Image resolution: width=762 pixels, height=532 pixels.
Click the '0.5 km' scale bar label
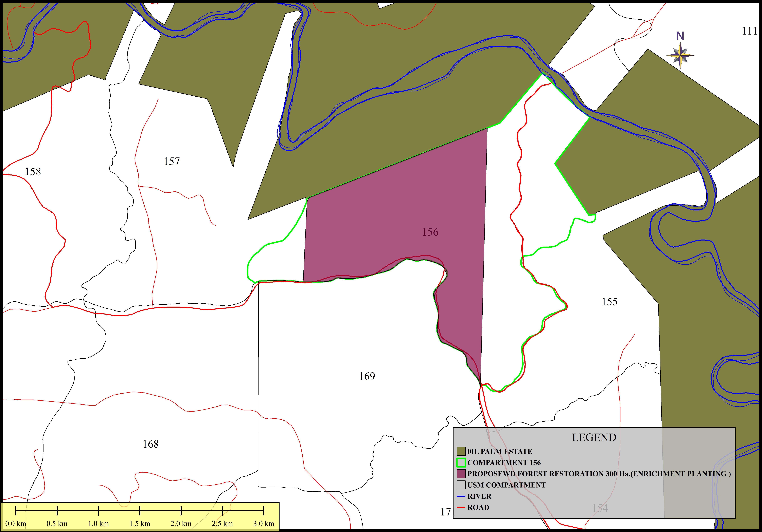57,524
